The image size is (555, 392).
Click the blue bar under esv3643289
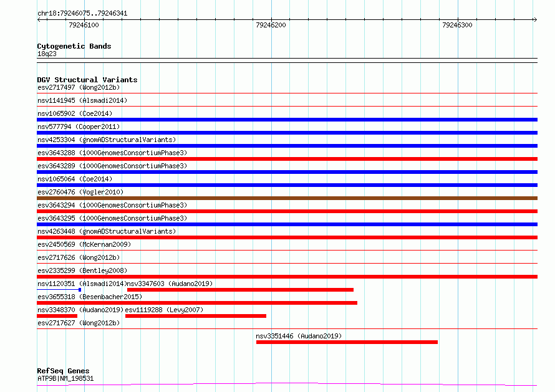pos(287,172)
